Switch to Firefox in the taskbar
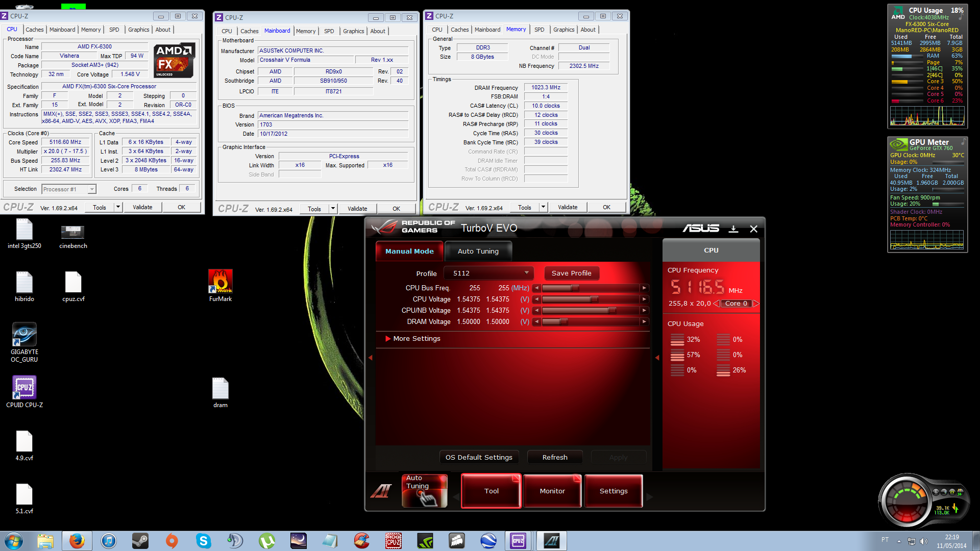Viewport: 980px width, 551px height. (x=77, y=541)
